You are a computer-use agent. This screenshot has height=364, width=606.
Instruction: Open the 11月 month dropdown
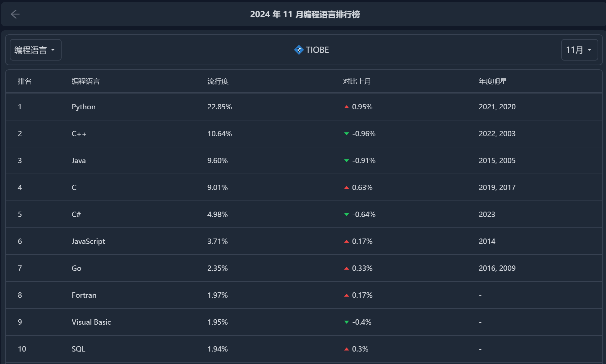(579, 50)
